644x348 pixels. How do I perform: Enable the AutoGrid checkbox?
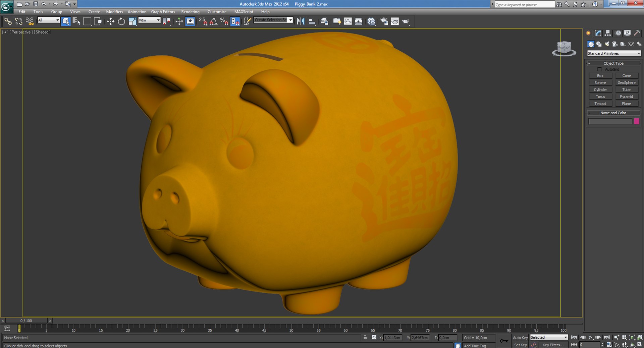coord(600,69)
